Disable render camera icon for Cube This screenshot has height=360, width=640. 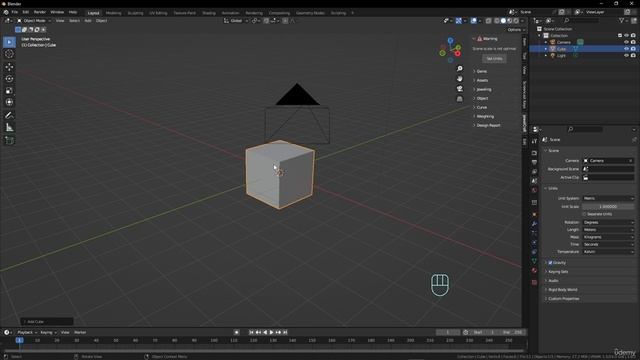pos(633,49)
